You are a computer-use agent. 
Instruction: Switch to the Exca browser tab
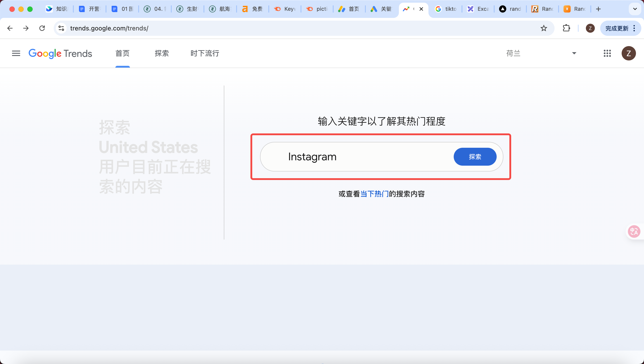(x=478, y=9)
